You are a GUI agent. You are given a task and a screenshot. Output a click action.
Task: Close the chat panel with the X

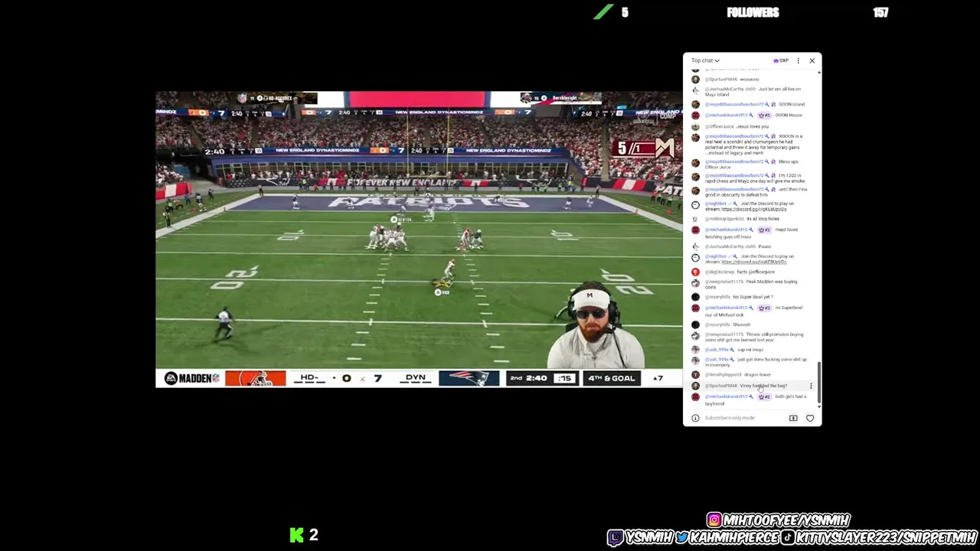click(x=812, y=60)
